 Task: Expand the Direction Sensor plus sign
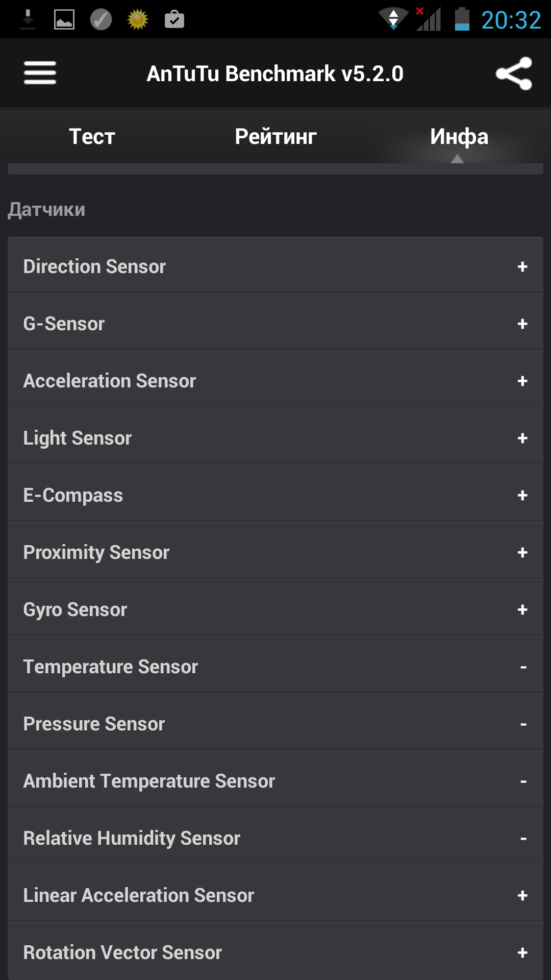[x=522, y=266]
